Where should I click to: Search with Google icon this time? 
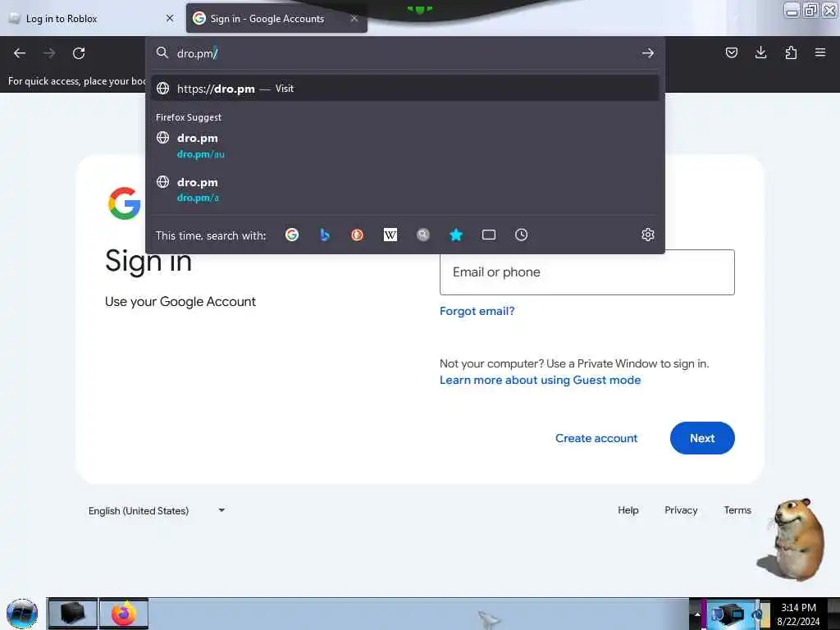pos(292,235)
